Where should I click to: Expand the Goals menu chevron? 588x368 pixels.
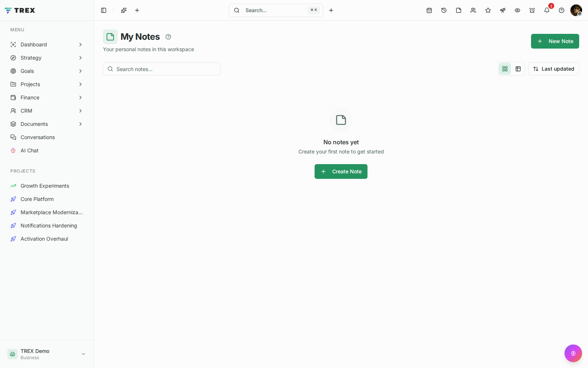pyautogui.click(x=80, y=71)
